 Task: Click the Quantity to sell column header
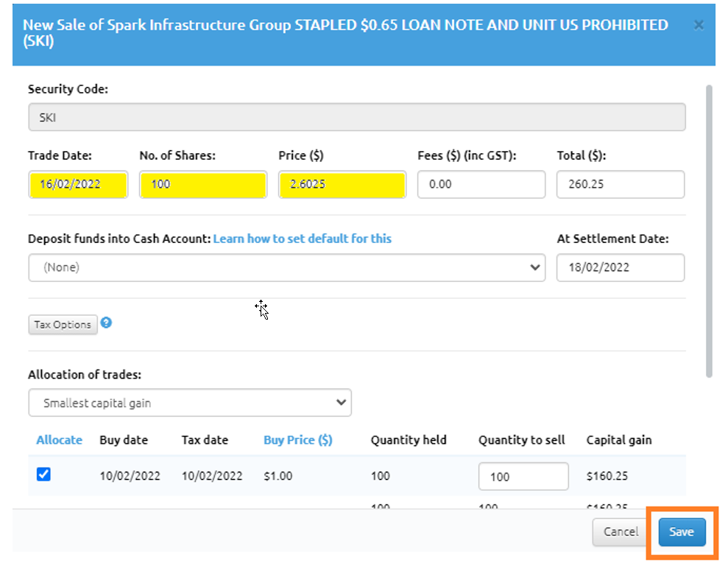tap(521, 440)
